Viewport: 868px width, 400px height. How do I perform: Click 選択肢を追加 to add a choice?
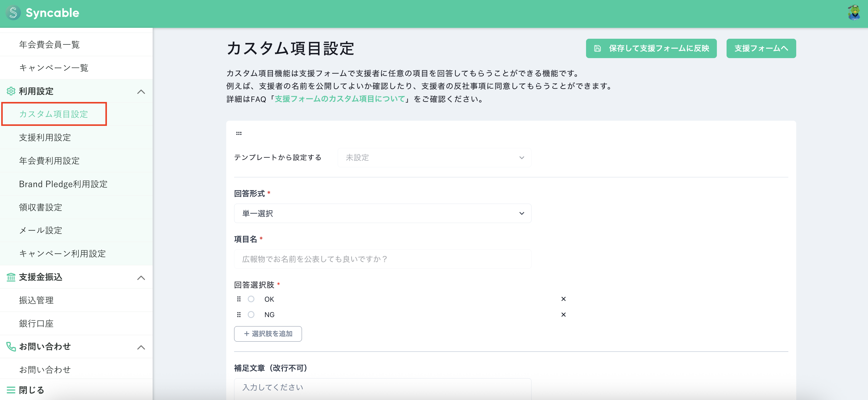pos(268,334)
